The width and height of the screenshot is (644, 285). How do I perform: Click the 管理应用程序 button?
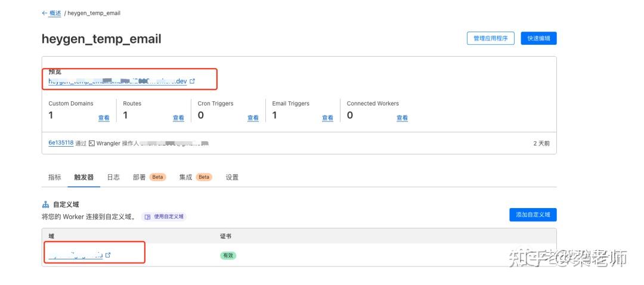tap(490, 39)
